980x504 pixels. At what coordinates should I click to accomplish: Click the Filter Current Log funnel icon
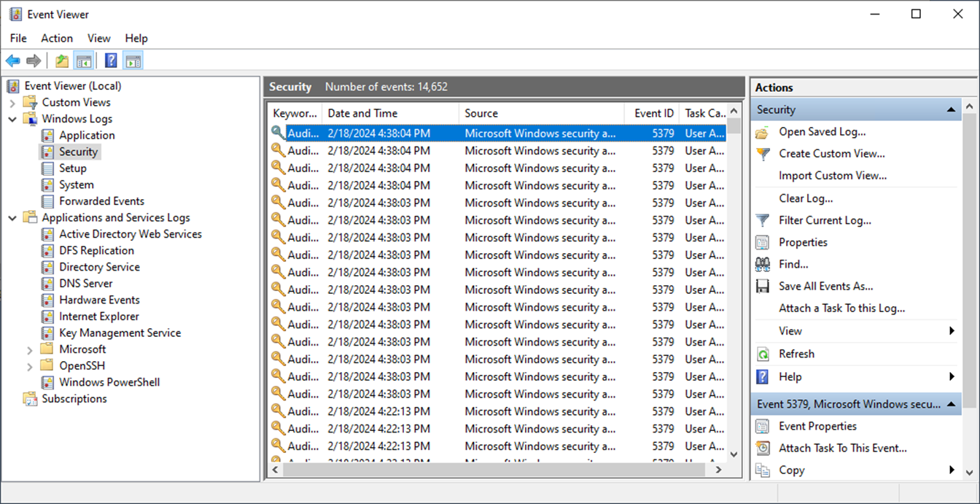click(763, 220)
